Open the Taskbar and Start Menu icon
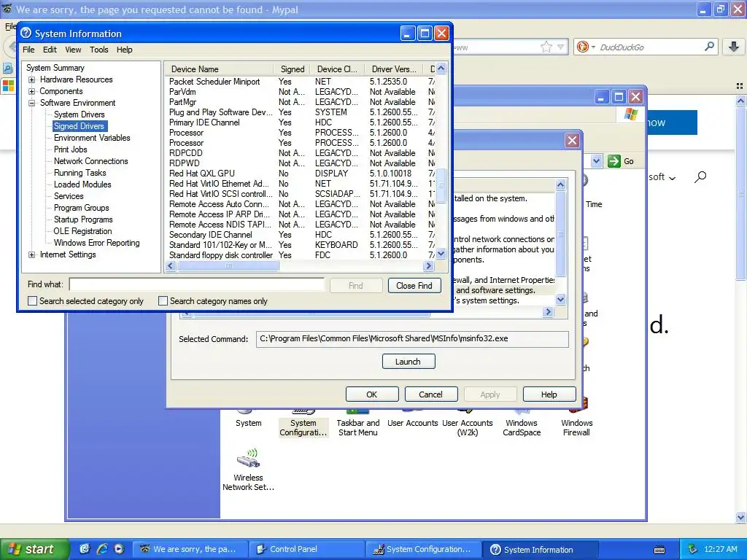 click(x=357, y=423)
